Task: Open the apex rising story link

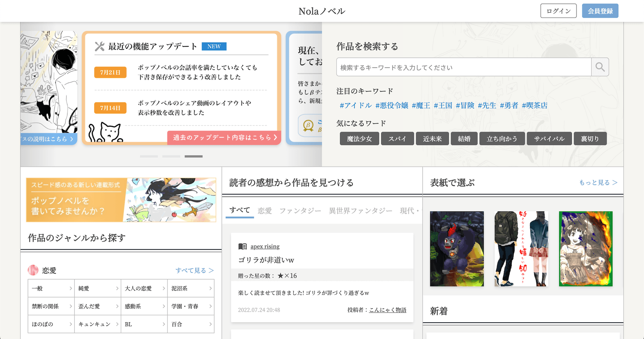Action: 265,246
